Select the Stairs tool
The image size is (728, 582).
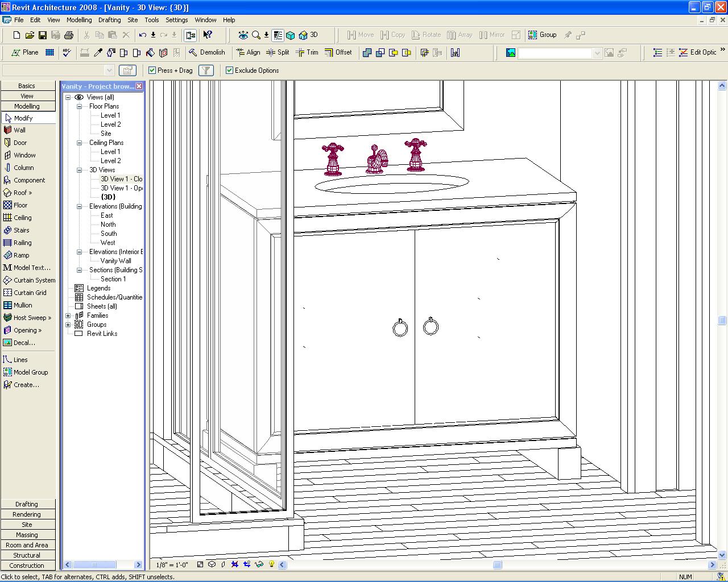[x=21, y=230]
